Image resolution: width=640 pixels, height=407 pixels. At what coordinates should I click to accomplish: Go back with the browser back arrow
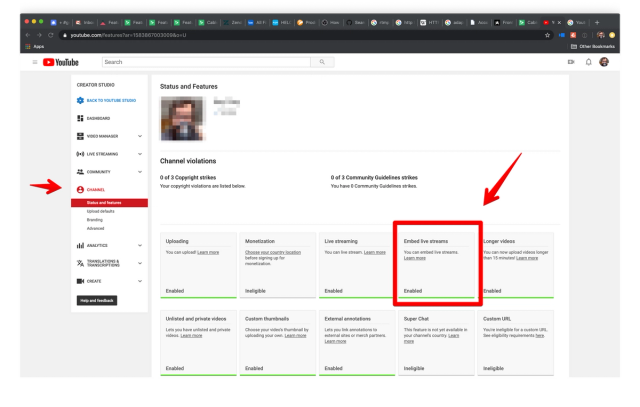click(x=28, y=35)
